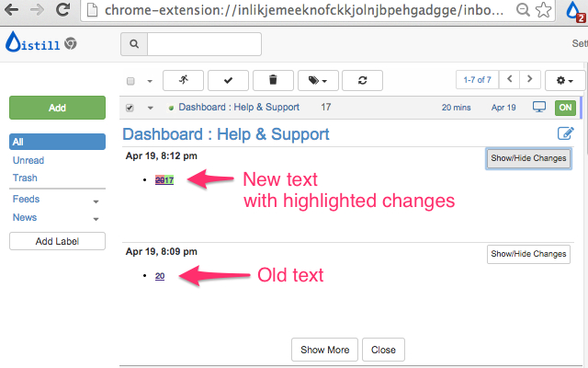Click the refresh list icon

pyautogui.click(x=362, y=80)
